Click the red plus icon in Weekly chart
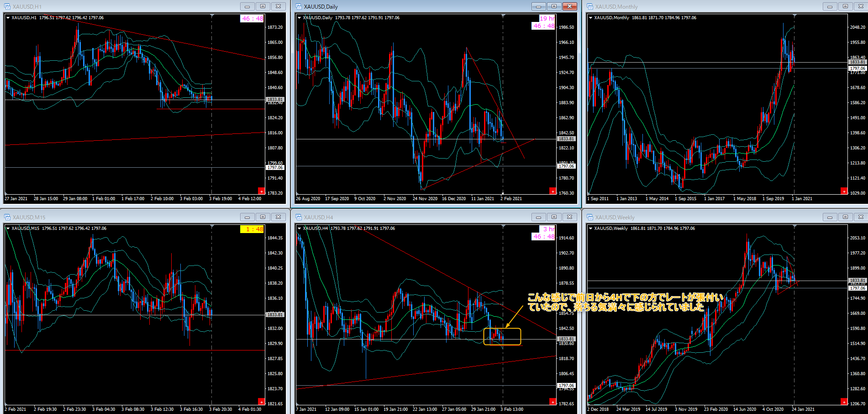The width and height of the screenshot is (868, 414). click(x=844, y=402)
